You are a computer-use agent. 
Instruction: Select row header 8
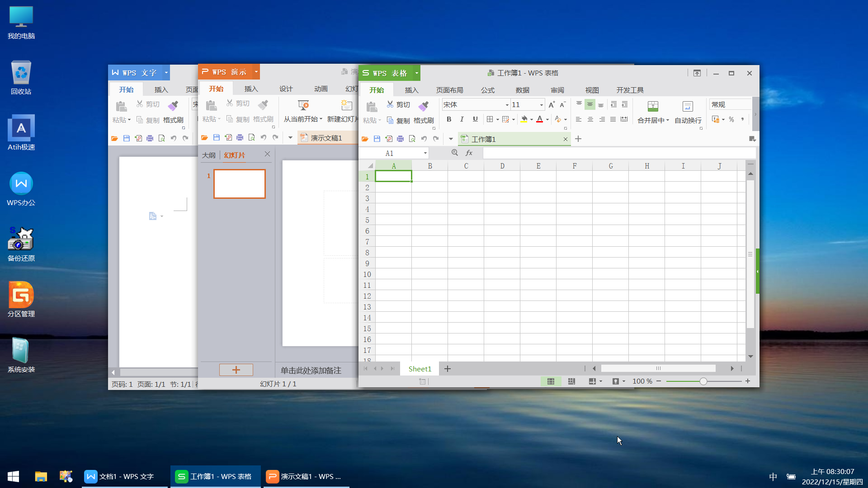(367, 253)
